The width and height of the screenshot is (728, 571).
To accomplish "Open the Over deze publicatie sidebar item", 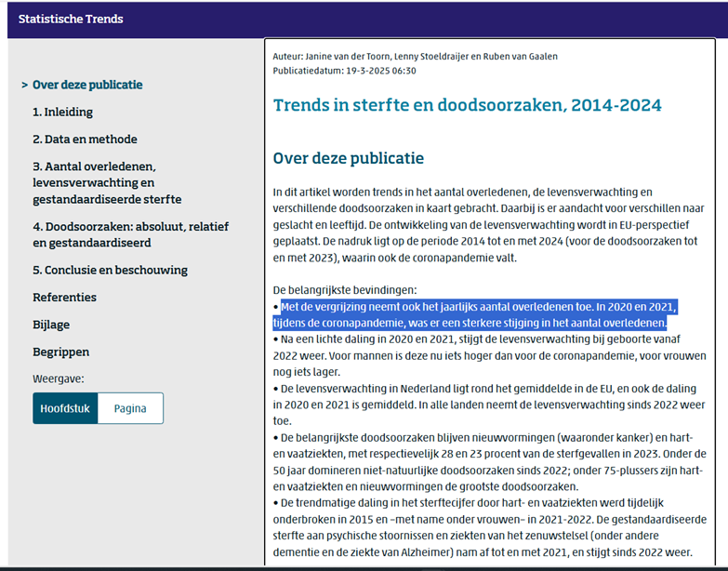I will click(87, 85).
